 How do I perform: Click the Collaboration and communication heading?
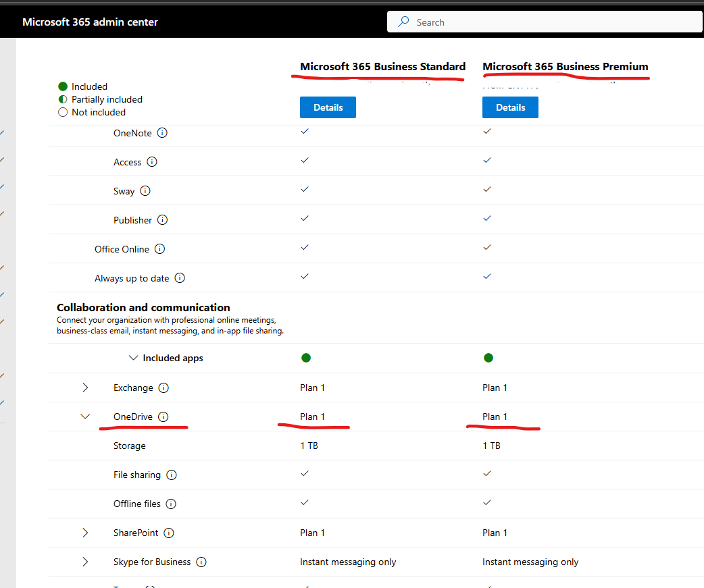tap(143, 307)
